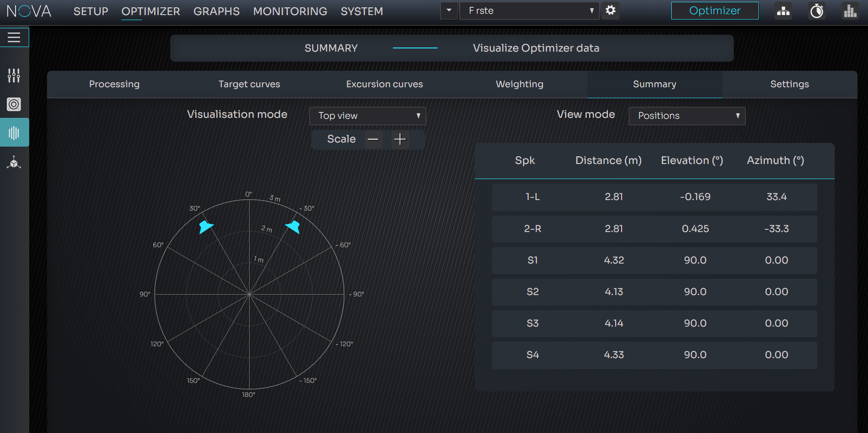This screenshot has height=433, width=868.
Task: Click the waveform optimizer sidebar icon
Action: 14,133
